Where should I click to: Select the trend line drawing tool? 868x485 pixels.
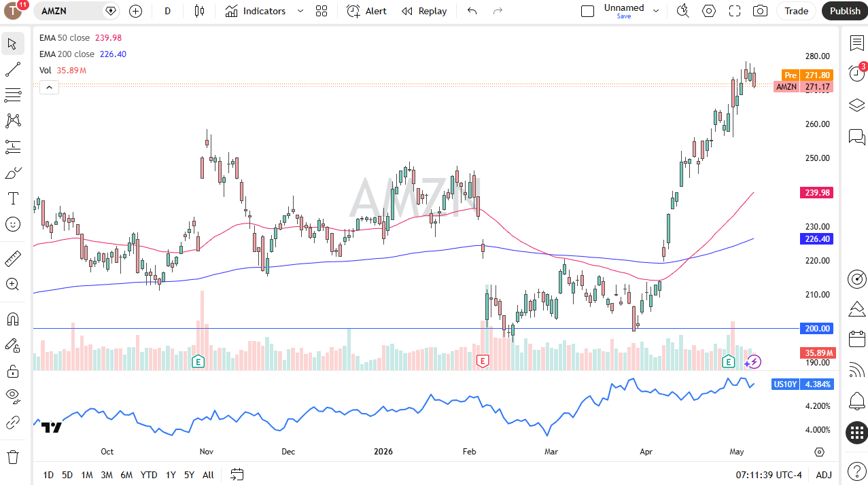pyautogui.click(x=12, y=69)
